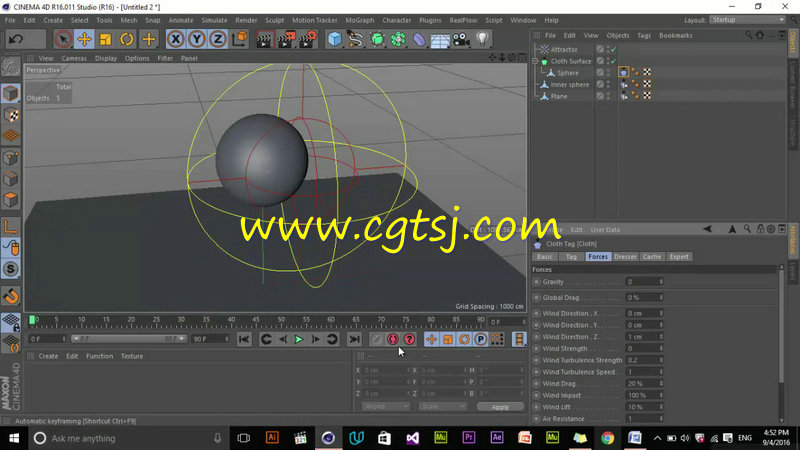Select Polygons mode in left sidebar
Viewport: 800px width, 450px height.
tap(11, 199)
